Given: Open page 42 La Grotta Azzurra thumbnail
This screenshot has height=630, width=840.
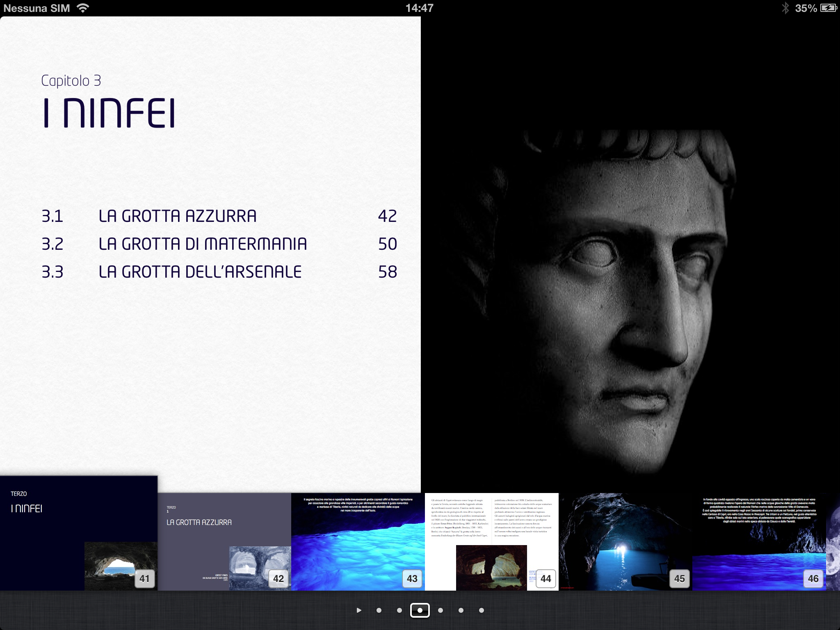Looking at the screenshot, I should pyautogui.click(x=224, y=541).
